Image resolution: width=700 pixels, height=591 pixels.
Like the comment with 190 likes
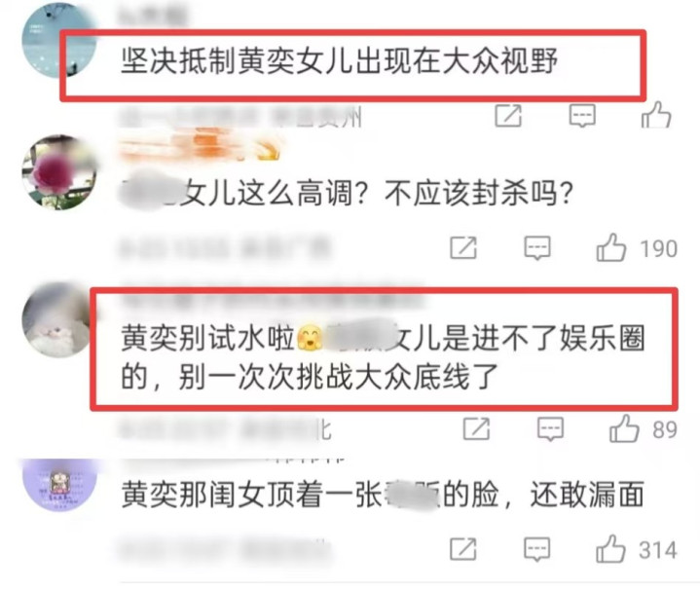coord(610,247)
